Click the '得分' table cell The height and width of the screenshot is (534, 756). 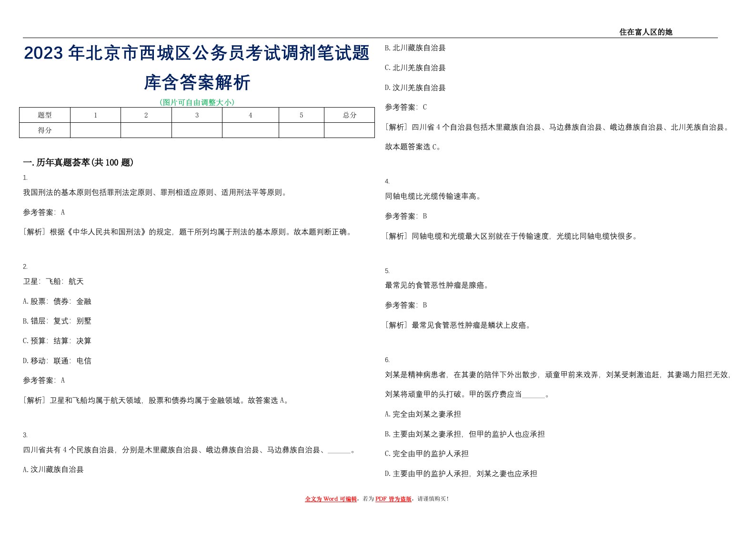(45, 130)
